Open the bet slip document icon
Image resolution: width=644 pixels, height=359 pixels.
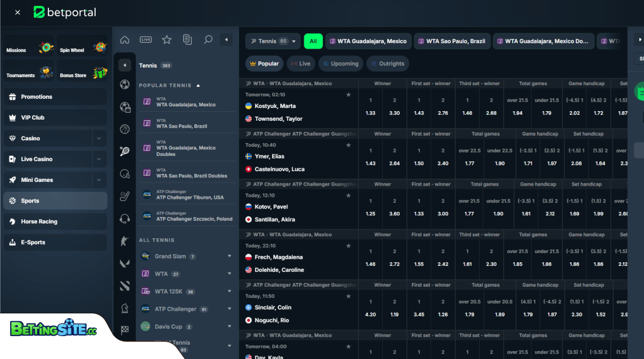[x=187, y=40]
